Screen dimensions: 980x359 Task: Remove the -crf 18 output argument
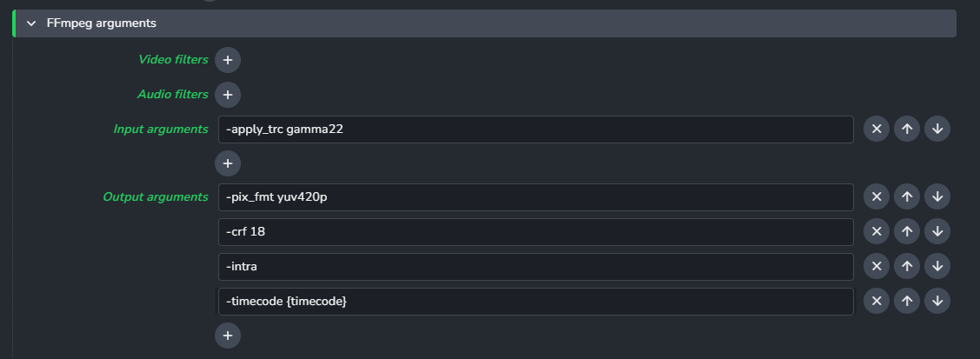(877, 232)
